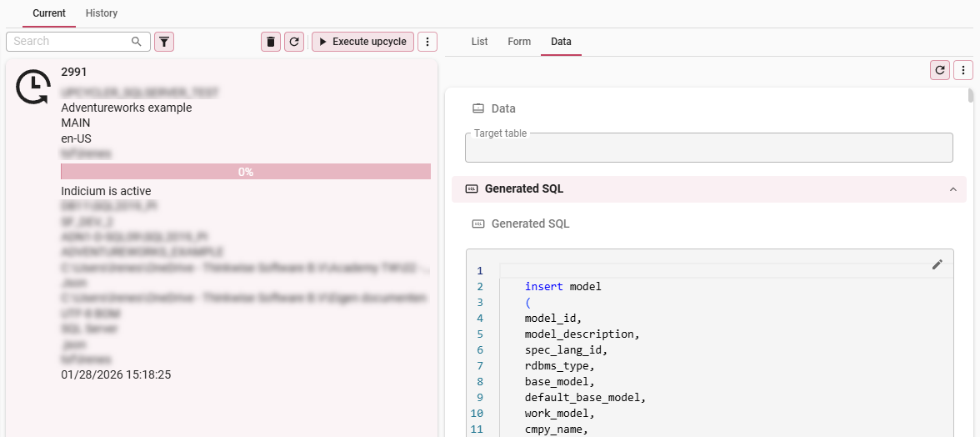Open right panel three-dot menu
The image size is (980, 437).
click(x=963, y=71)
